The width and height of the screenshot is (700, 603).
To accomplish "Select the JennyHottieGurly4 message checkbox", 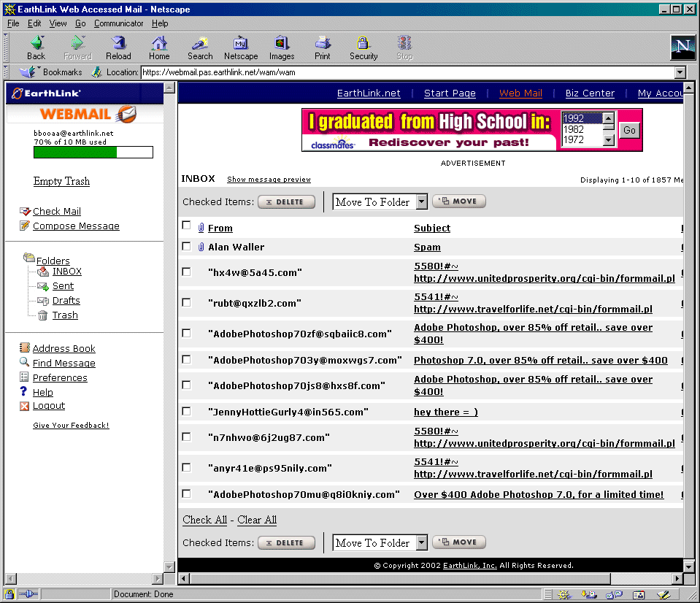I will 186,411.
